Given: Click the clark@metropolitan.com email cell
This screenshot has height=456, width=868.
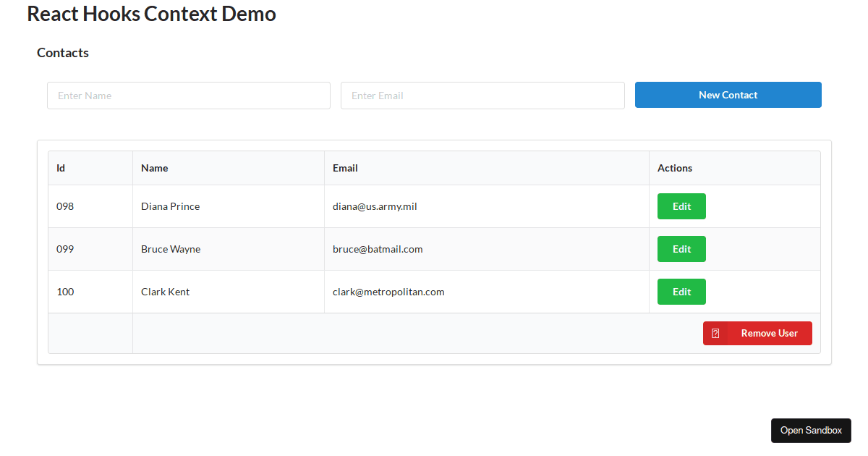Looking at the screenshot, I should (x=388, y=292).
